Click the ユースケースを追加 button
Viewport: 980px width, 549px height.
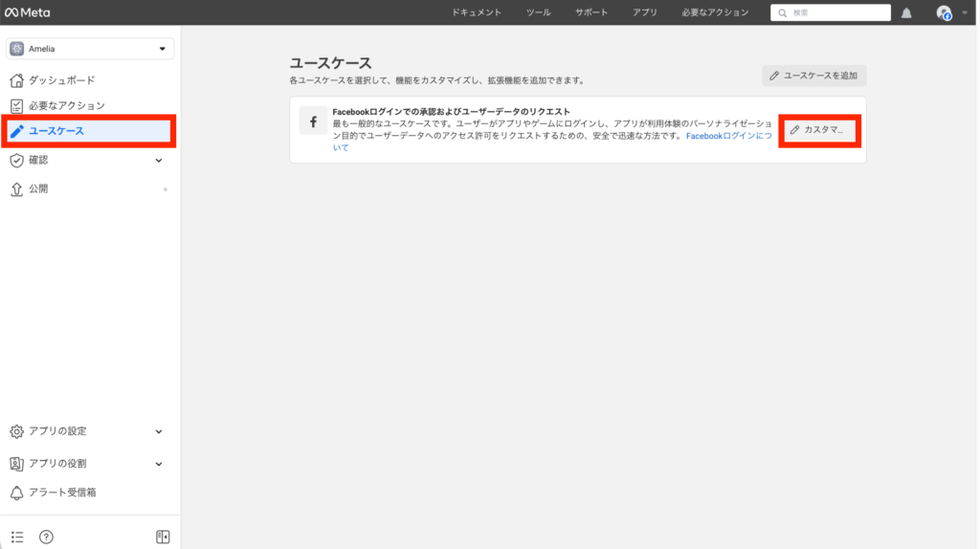pyautogui.click(x=814, y=76)
